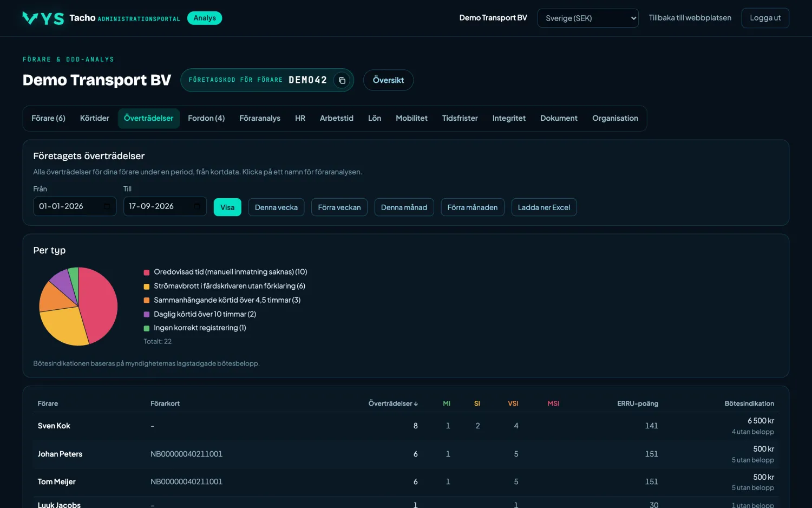Sort by MI column header

[447, 403]
